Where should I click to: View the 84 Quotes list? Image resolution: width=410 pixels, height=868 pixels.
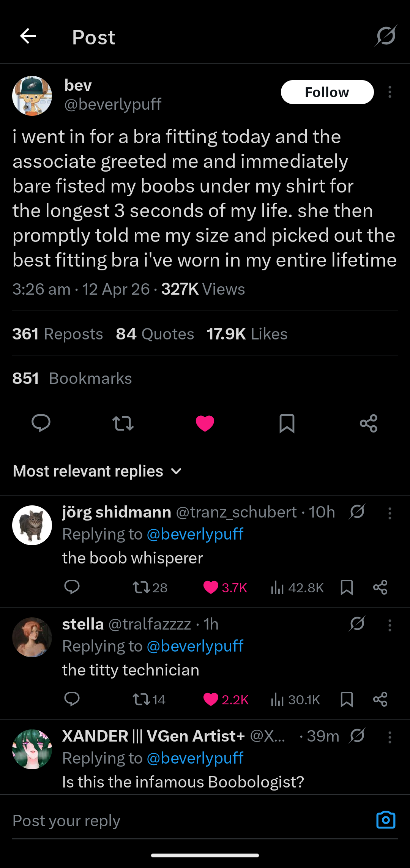[155, 334]
